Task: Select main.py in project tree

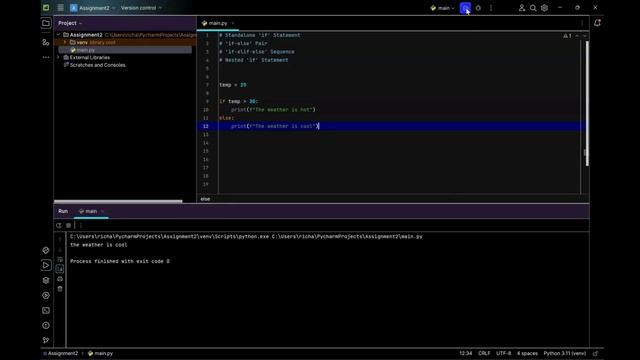Action: 85,50
